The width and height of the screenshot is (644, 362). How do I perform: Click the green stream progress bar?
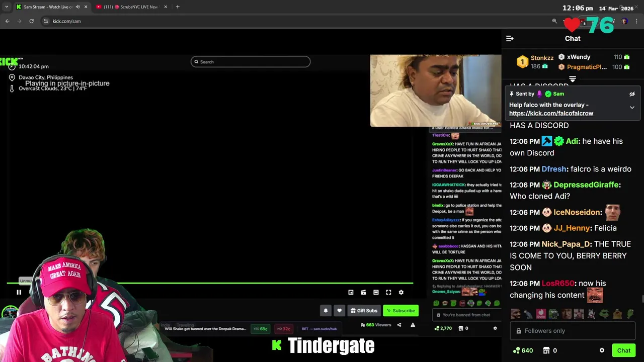pos(210,283)
